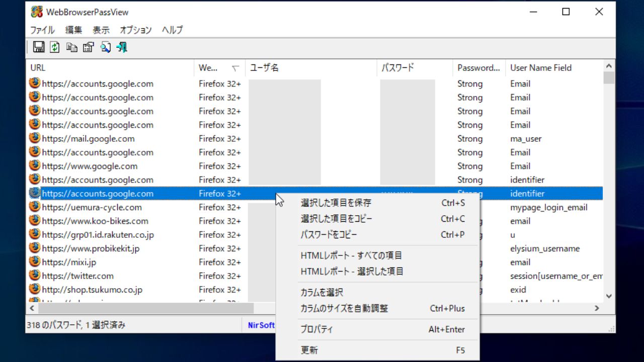
Task: Click the Refresh toolbar icon with green arrows
Action: (55, 47)
